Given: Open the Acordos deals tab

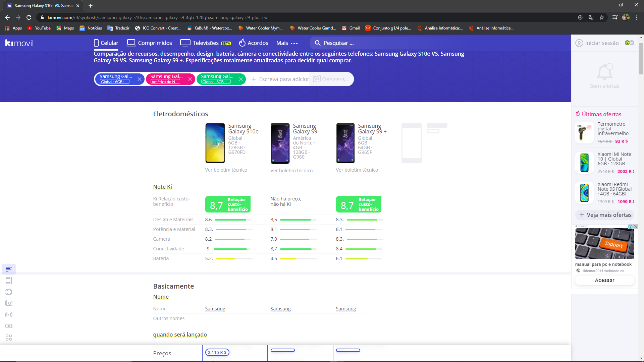Looking at the screenshot, I should click(254, 43).
